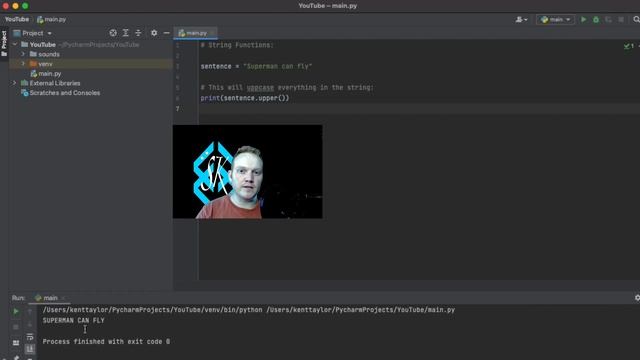Click 'Process finished with exit code 0'
The width and height of the screenshot is (640, 360).
click(106, 342)
